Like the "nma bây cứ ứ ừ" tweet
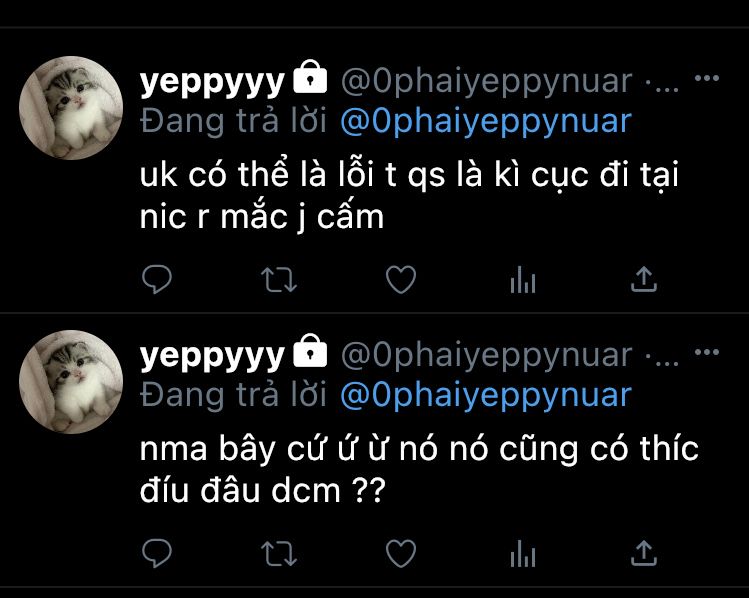The image size is (749, 598). coord(401,554)
